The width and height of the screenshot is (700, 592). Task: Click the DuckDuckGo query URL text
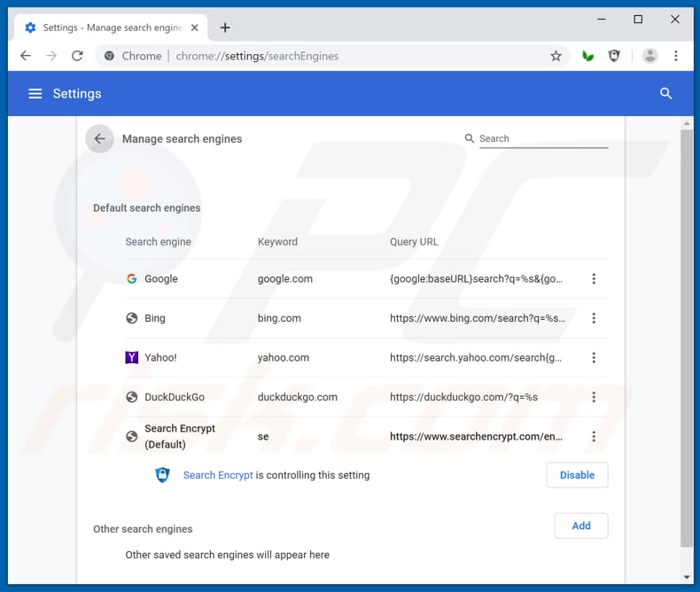click(463, 397)
